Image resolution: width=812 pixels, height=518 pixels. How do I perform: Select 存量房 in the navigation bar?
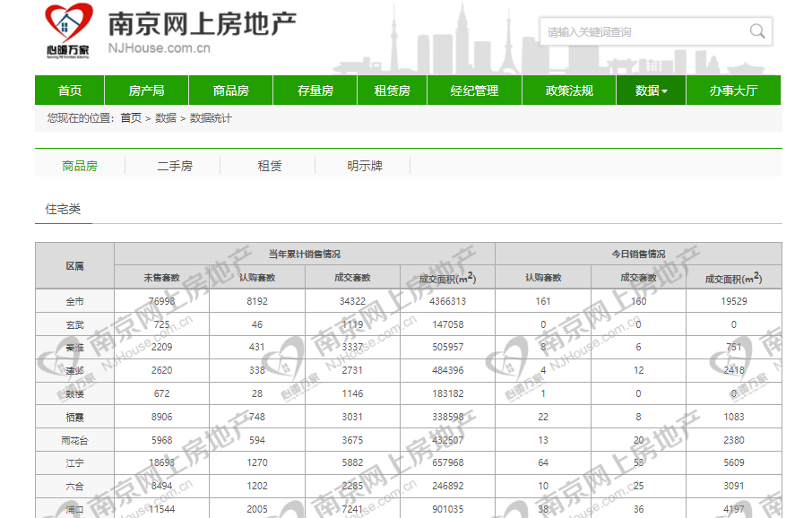pyautogui.click(x=315, y=91)
